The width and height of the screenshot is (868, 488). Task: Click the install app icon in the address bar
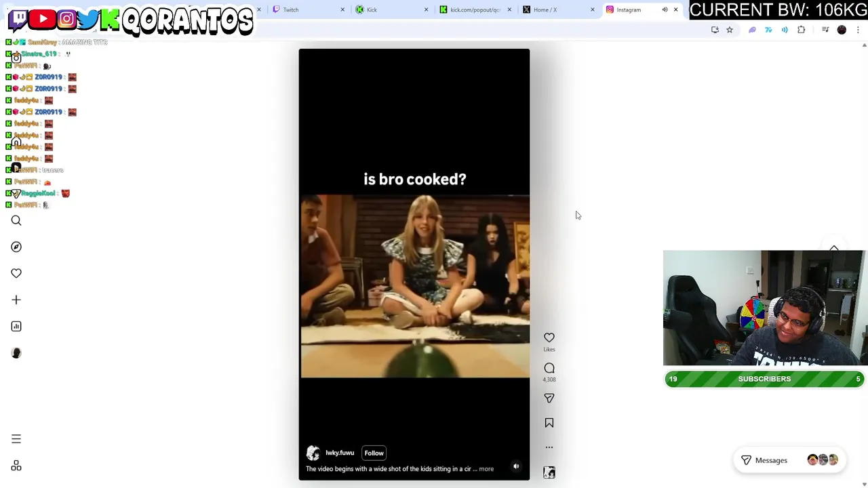pyautogui.click(x=715, y=30)
